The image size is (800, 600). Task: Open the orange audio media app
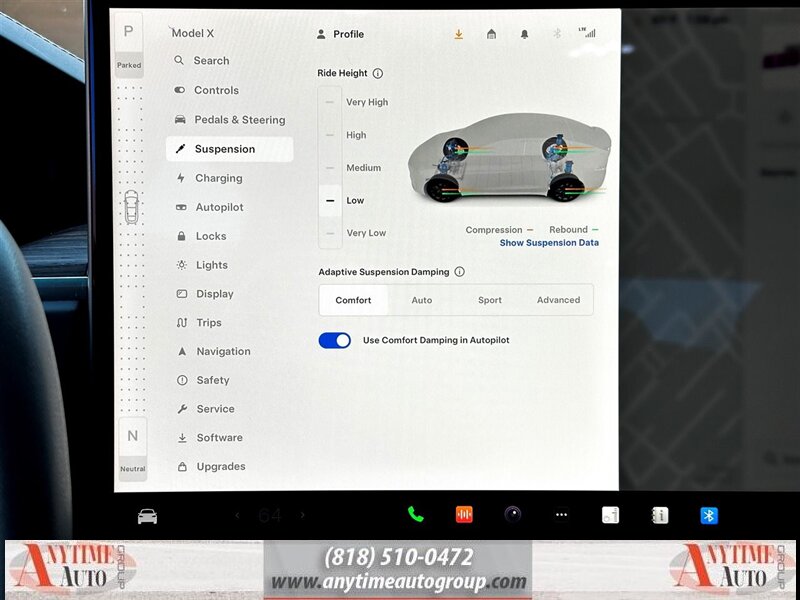464,515
